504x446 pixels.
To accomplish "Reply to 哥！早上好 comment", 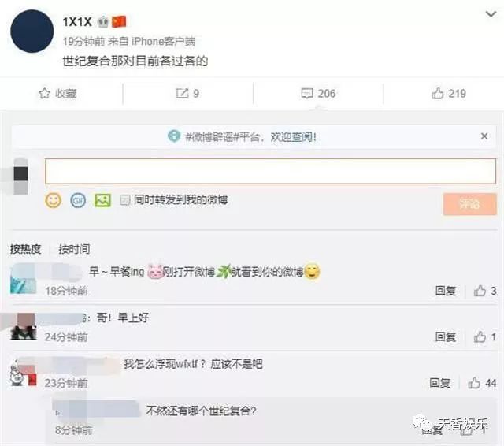I will click(445, 336).
